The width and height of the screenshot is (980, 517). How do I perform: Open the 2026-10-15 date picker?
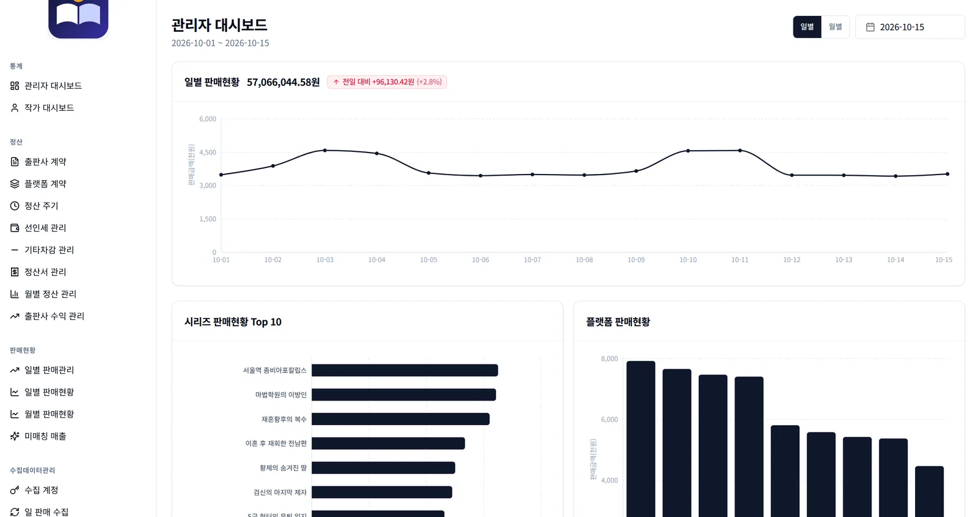tap(910, 27)
